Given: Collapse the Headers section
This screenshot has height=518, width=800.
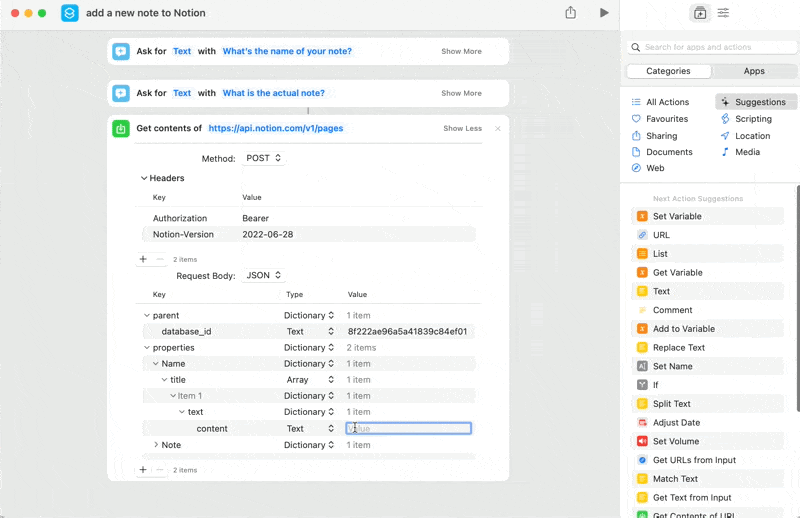Looking at the screenshot, I should (x=144, y=178).
